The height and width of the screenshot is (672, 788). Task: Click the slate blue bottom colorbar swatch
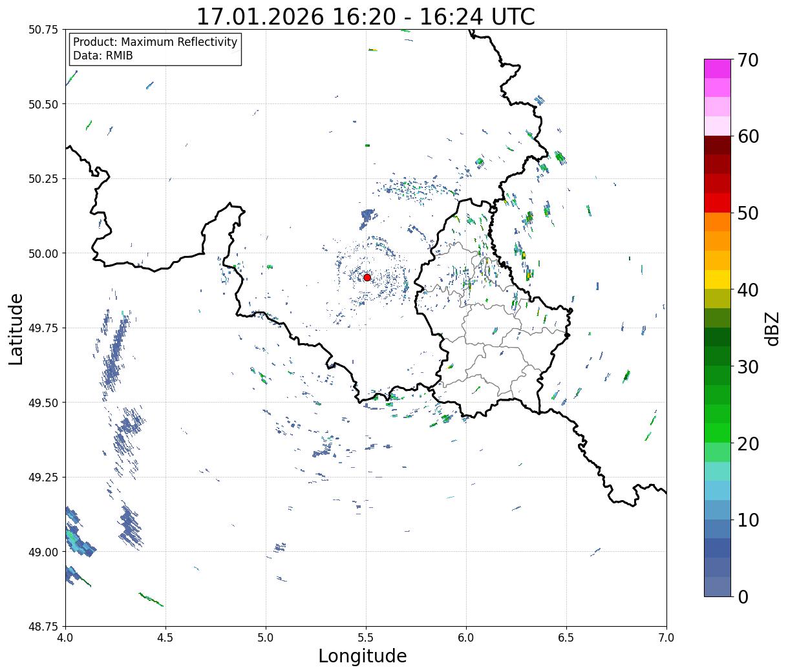[x=718, y=586]
